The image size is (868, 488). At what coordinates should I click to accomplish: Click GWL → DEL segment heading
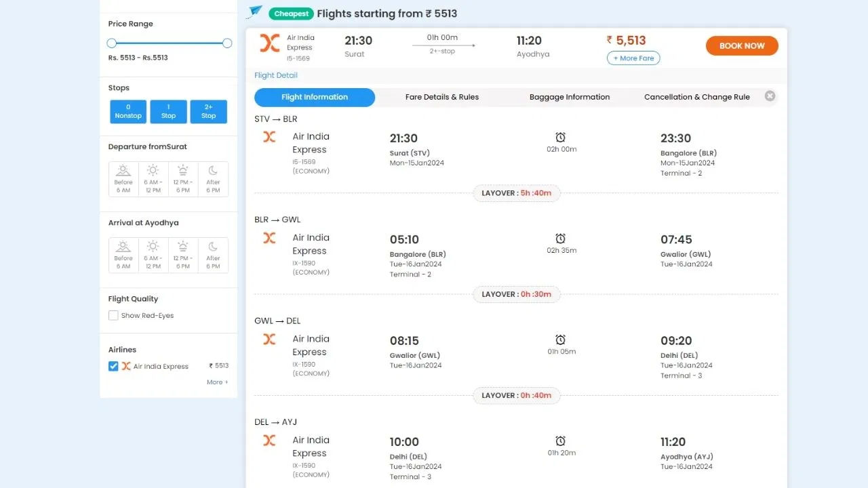coord(277,321)
